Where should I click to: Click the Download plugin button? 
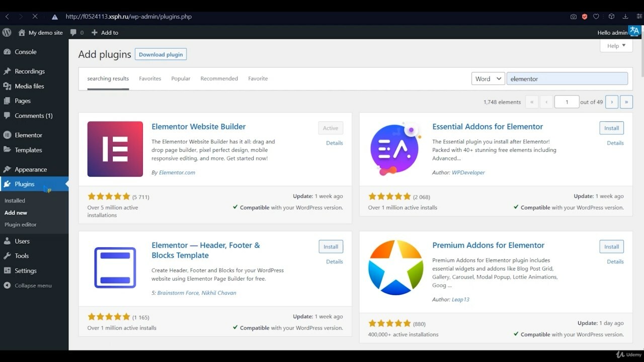[160, 54]
